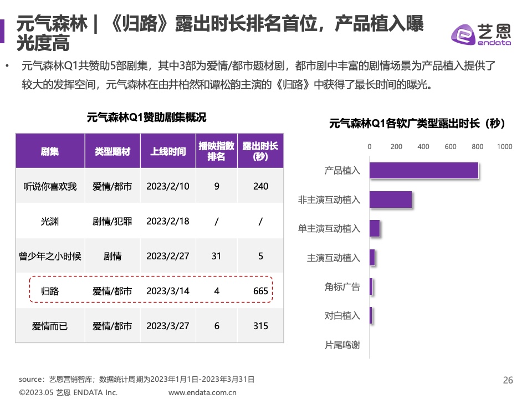Click the 产品植入 chart bar
The image size is (532, 399).
(424, 170)
